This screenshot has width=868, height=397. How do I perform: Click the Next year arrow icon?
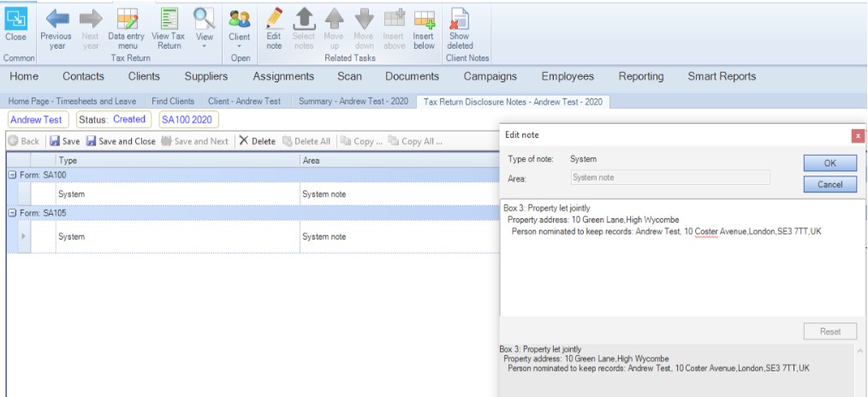(91, 19)
